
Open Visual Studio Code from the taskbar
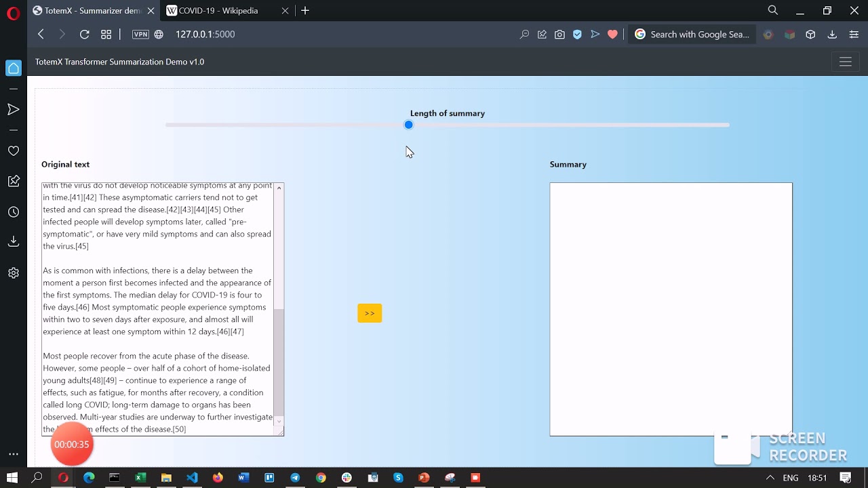click(x=192, y=478)
